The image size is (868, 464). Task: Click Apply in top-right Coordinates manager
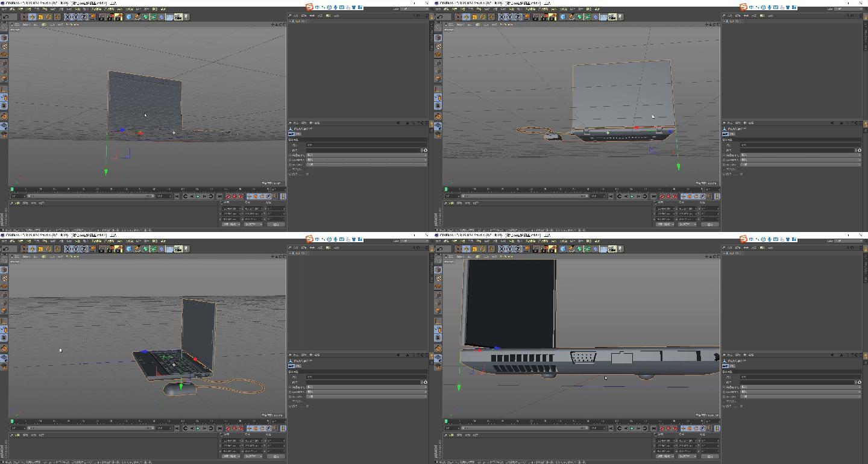point(710,224)
